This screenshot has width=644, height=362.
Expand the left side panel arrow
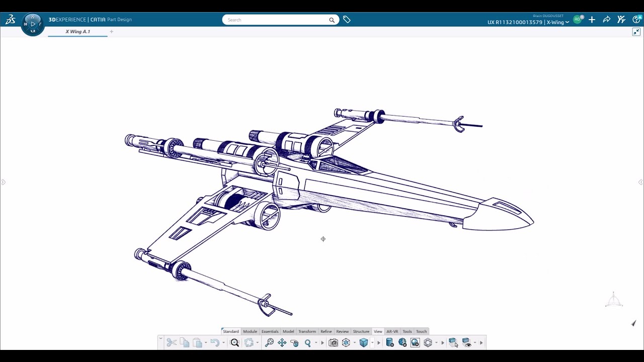tap(3, 182)
